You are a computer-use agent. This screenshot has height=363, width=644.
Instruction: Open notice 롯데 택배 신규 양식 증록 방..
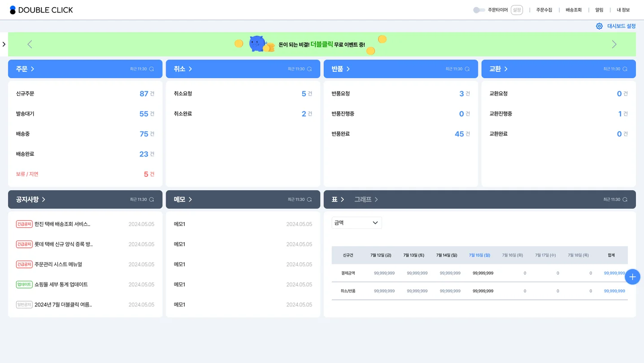pos(64,245)
